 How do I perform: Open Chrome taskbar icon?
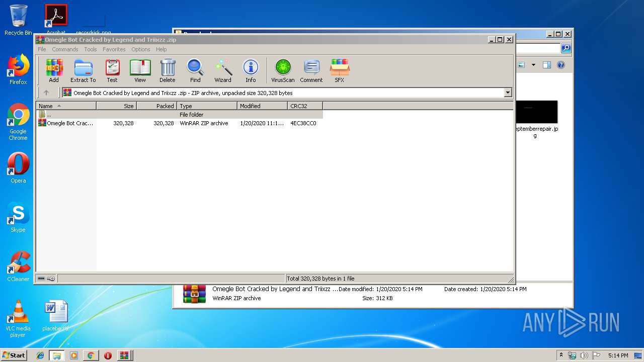click(91, 355)
